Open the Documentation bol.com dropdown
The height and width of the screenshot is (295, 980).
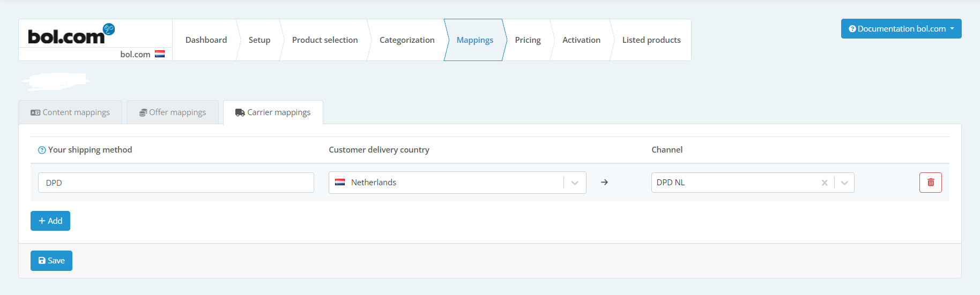(901, 29)
